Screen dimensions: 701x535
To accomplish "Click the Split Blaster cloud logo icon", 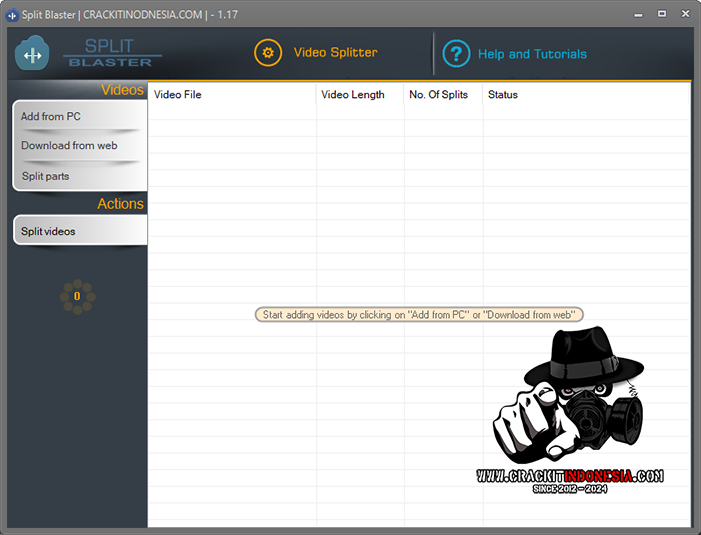I will 32,54.
